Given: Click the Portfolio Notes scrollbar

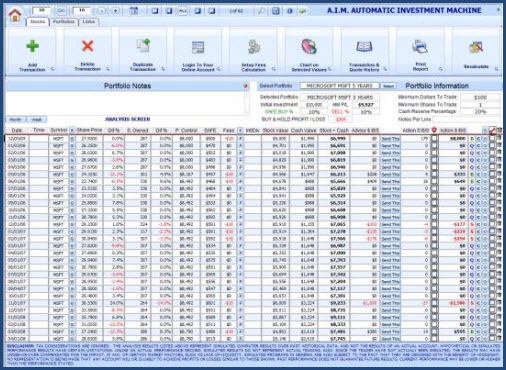Looking at the screenshot, I should 247,103.
